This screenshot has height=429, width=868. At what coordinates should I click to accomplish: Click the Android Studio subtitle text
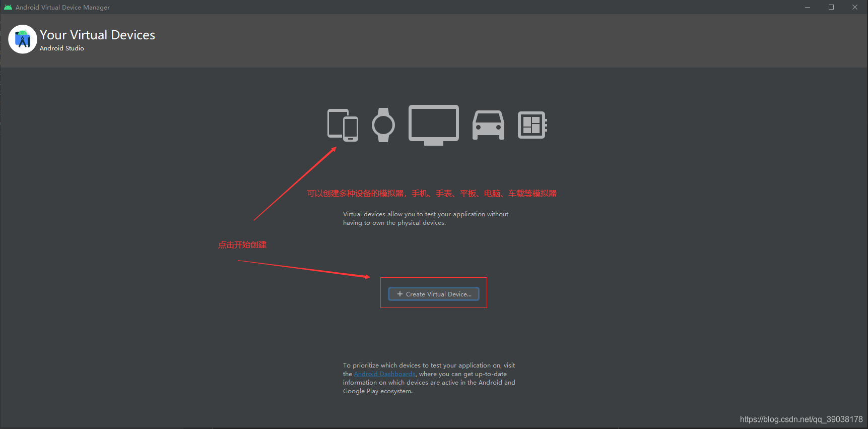(x=62, y=48)
